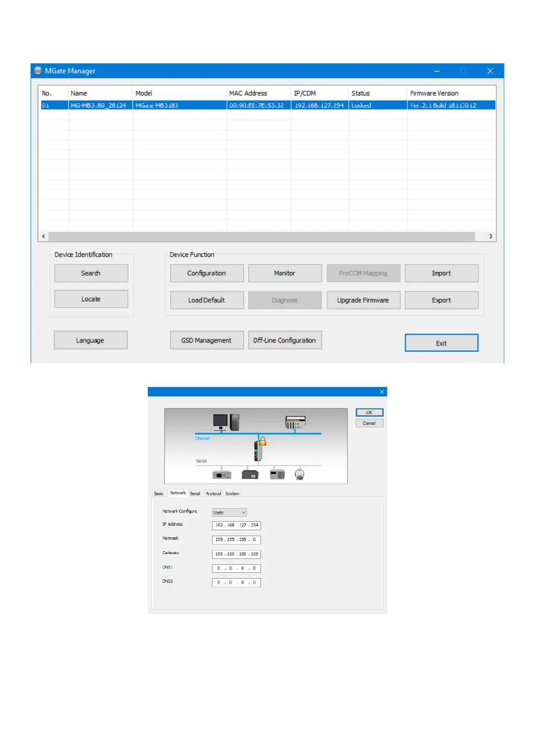Click the Netmask input field
The height and width of the screenshot is (756, 535).
coord(236,540)
